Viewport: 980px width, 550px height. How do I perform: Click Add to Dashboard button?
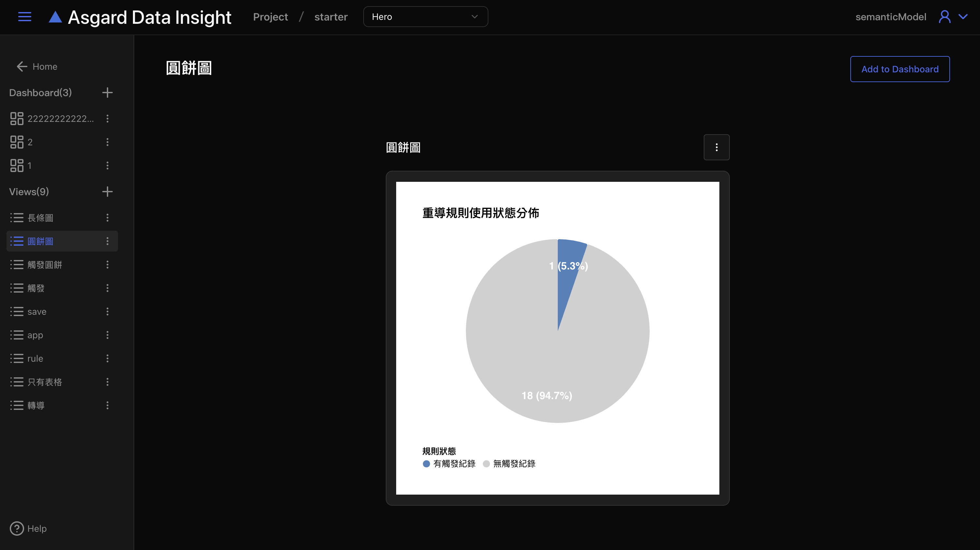[900, 69]
